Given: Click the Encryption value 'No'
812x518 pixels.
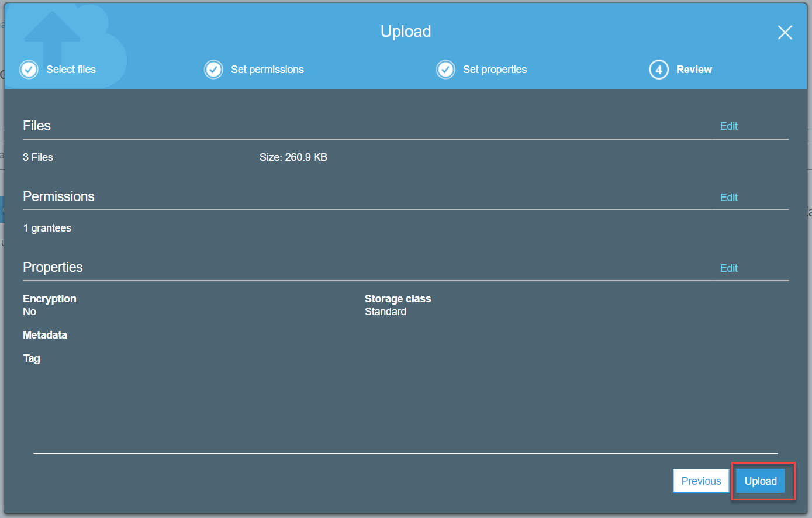Looking at the screenshot, I should point(29,312).
